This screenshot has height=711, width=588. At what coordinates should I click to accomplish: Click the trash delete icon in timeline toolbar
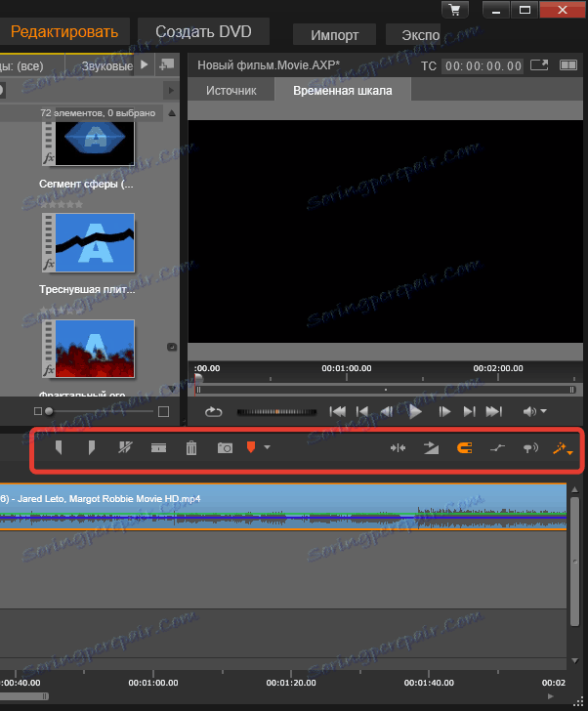191,448
